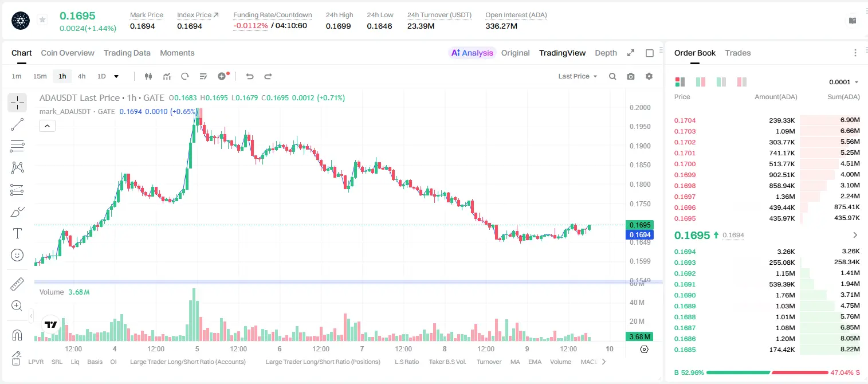The width and height of the screenshot is (868, 384).
Task: Click the magnet snap mode icon
Action: (x=17, y=335)
